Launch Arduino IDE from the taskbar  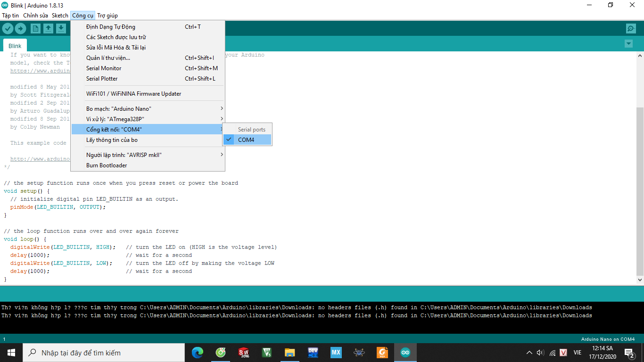click(x=405, y=352)
